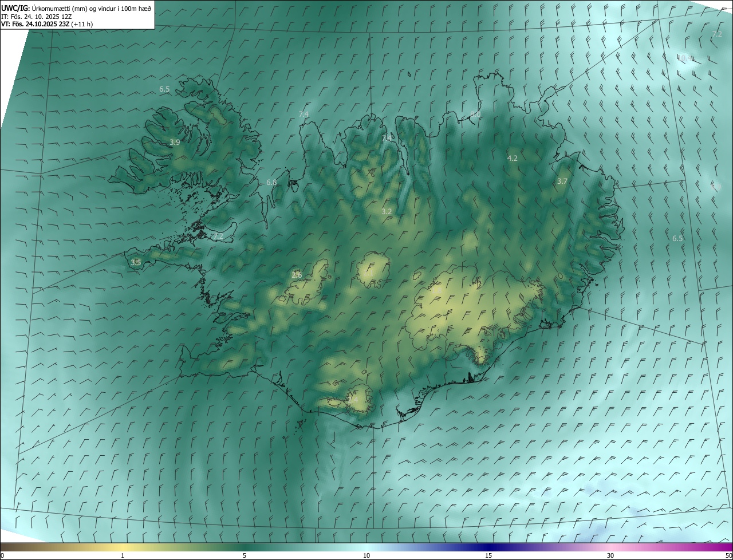Click the 7.2 value in the top-right corner
This screenshot has width=733, height=560.
(x=717, y=34)
